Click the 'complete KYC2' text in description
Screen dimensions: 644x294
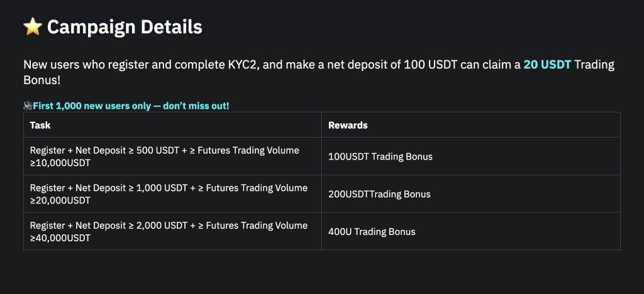[223, 65]
